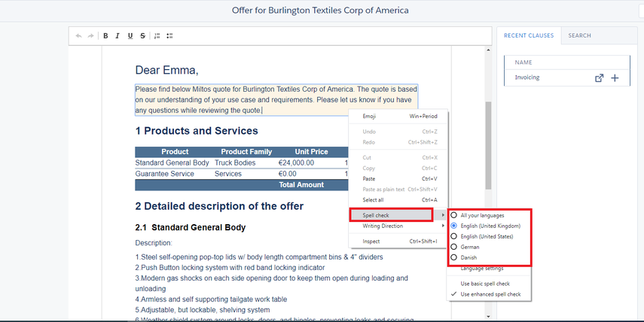
Task: Add the Invoicing clause with plus icon
Action: pyautogui.click(x=615, y=77)
